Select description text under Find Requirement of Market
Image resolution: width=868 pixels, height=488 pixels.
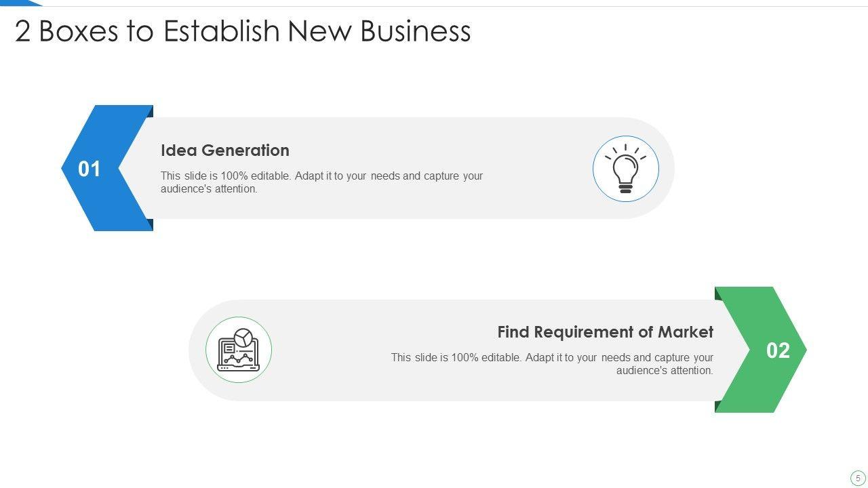pos(552,364)
